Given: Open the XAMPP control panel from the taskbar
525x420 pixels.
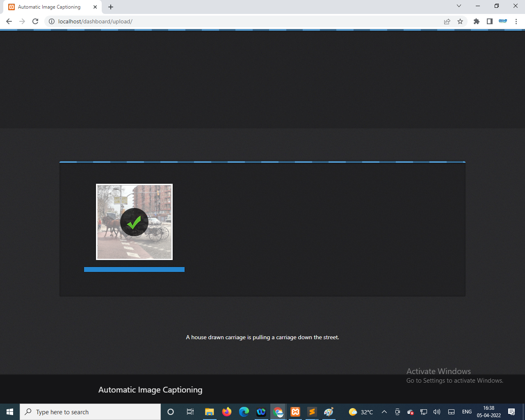Looking at the screenshot, I should coord(295,412).
